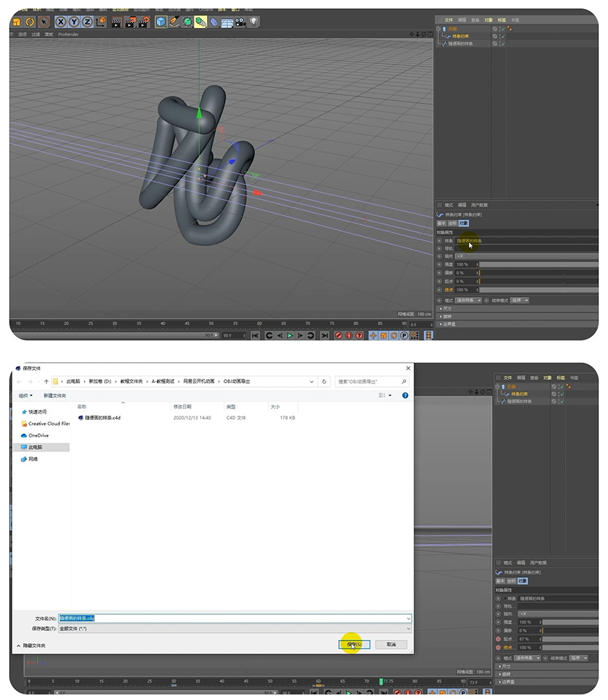Toggle keyframe circle beside 偏移 parameter
The width and height of the screenshot is (608, 700).
click(440, 273)
